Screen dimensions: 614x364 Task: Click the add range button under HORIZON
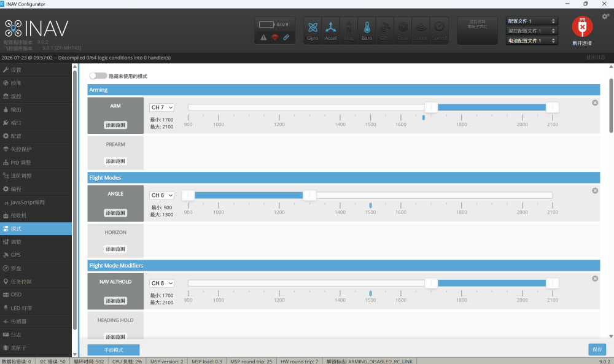pyautogui.click(x=115, y=249)
